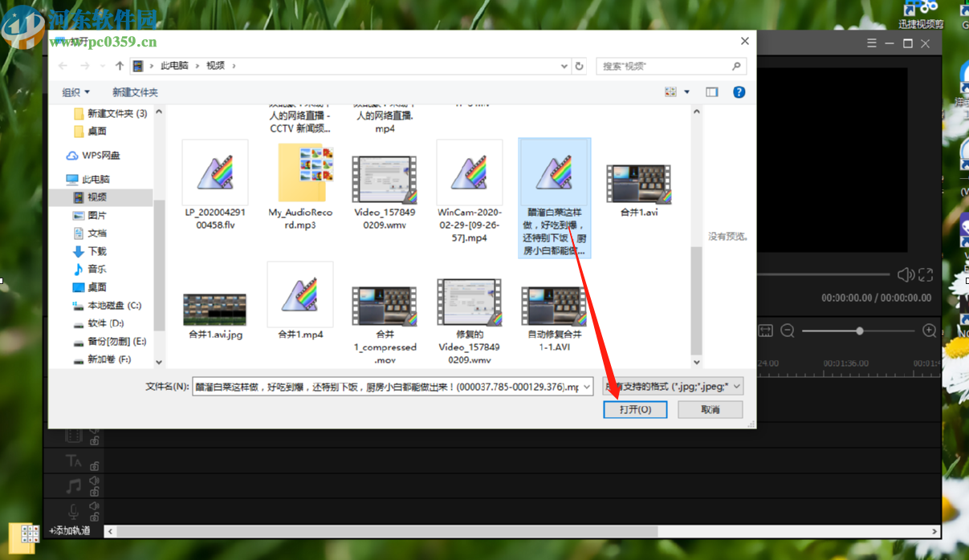Mute preview with the volume icon
This screenshot has height=560, width=969.
point(906,275)
